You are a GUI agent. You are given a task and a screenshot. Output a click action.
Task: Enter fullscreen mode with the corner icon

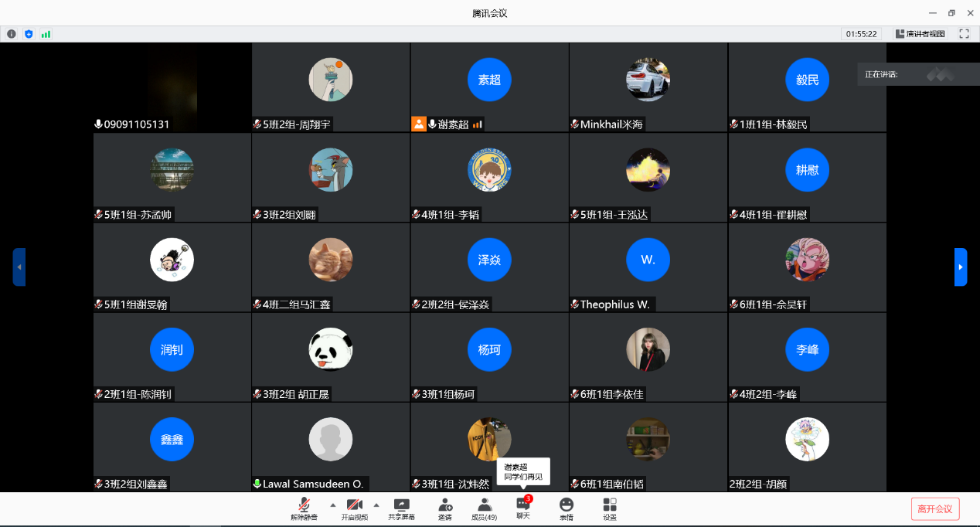pos(964,34)
